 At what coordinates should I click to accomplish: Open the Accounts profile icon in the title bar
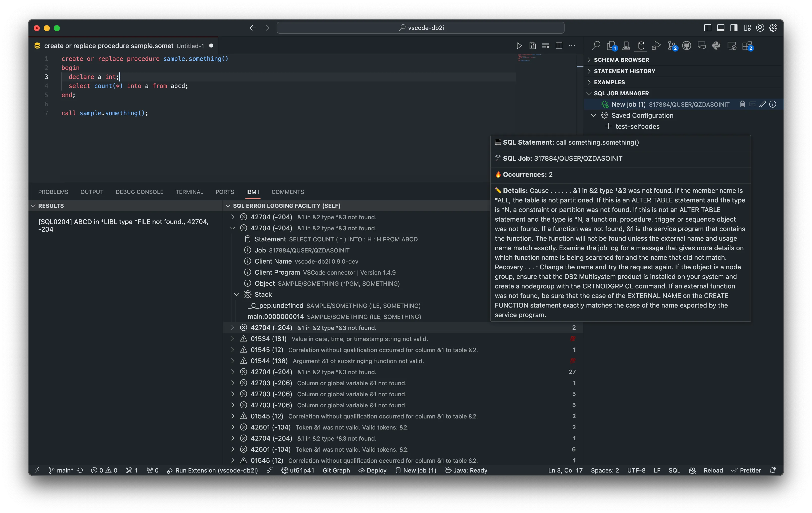pos(760,28)
